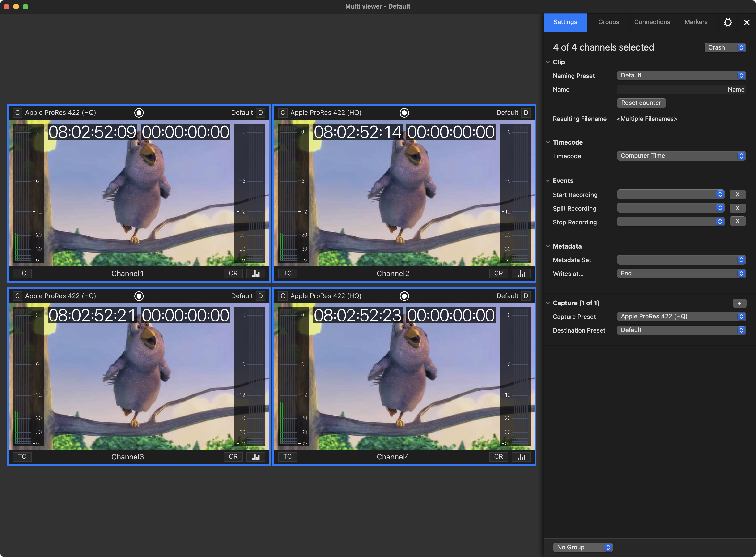This screenshot has width=756, height=557.
Task: Start recording on Channel1
Action: click(x=139, y=113)
